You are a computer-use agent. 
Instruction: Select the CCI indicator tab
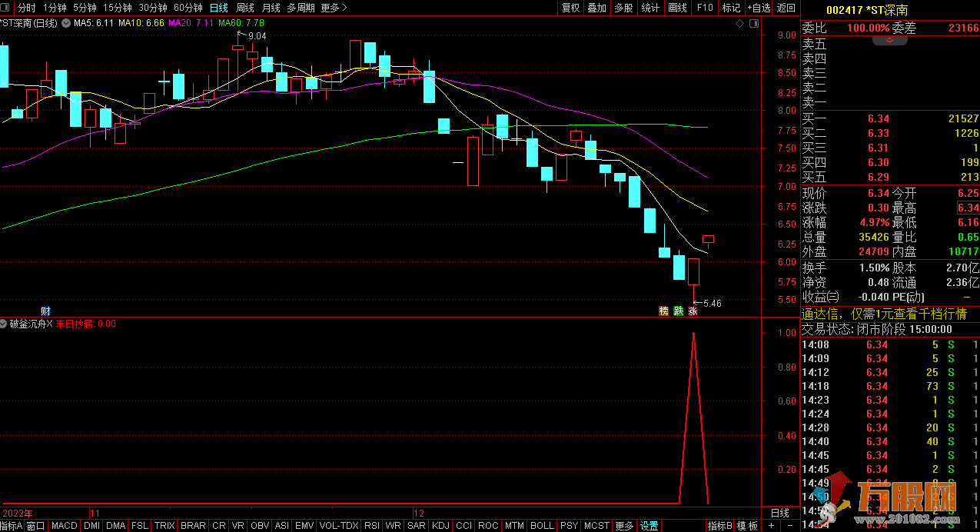pyautogui.click(x=464, y=526)
